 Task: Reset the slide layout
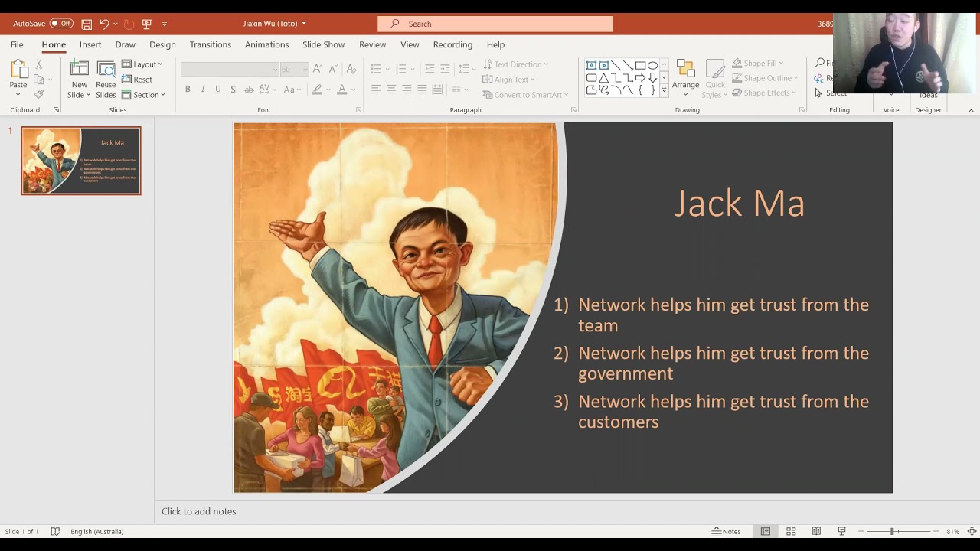(x=137, y=80)
